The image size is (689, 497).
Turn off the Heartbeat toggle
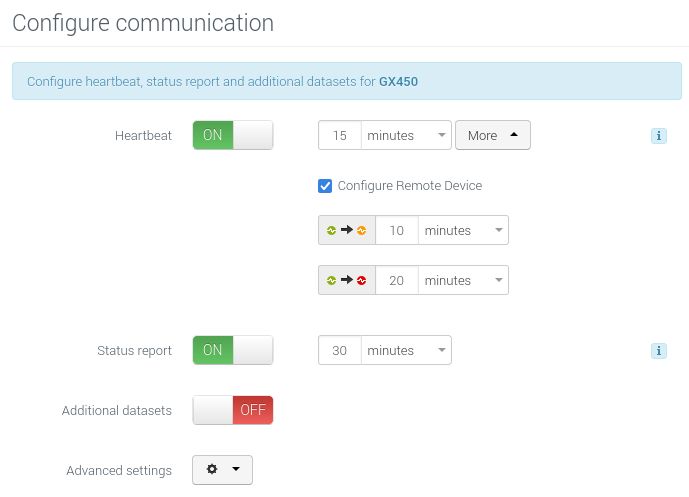click(x=232, y=135)
